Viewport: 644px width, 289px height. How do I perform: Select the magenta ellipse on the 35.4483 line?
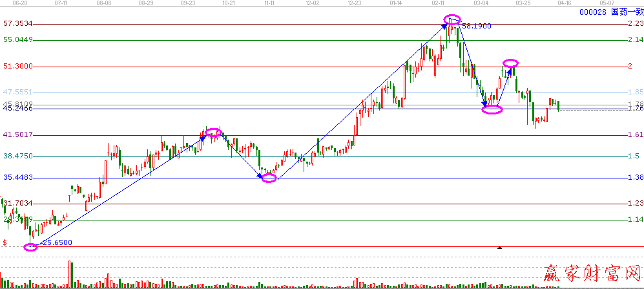(269, 178)
